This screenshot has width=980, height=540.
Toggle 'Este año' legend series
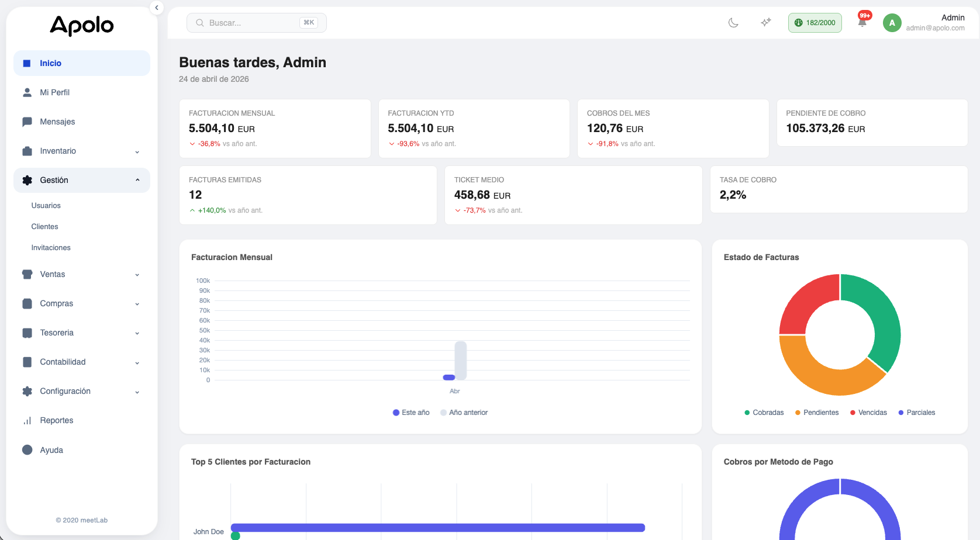[x=411, y=413]
